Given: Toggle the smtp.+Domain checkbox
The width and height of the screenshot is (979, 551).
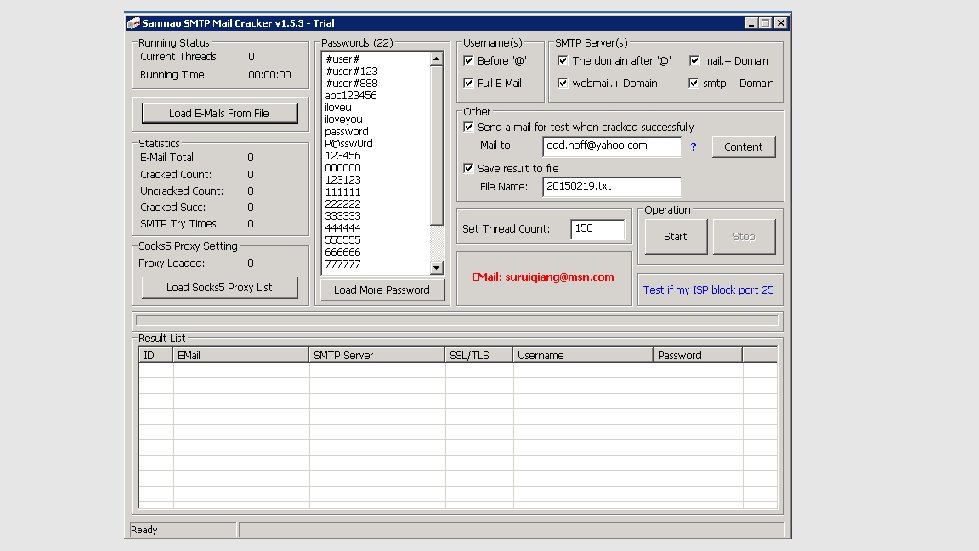Looking at the screenshot, I should [694, 82].
